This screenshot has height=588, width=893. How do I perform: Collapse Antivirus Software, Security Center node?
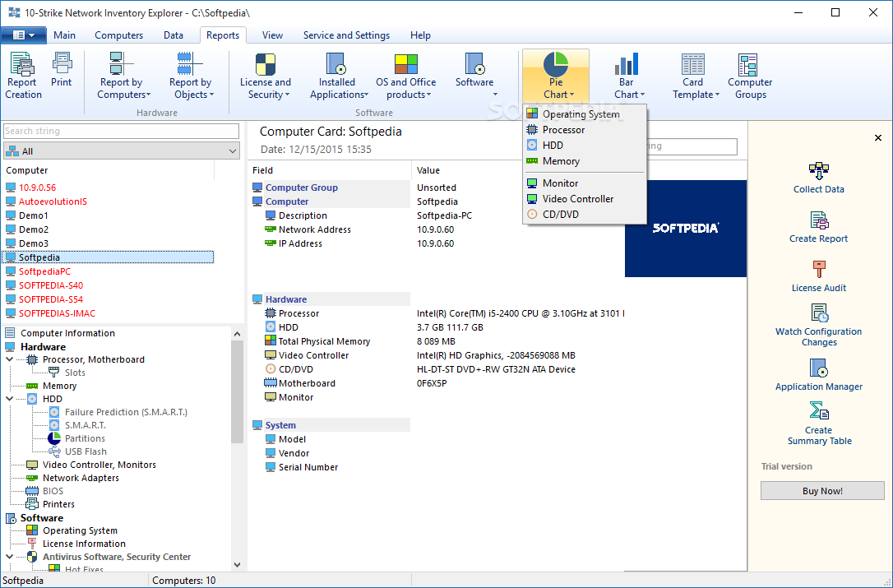click(x=10, y=557)
